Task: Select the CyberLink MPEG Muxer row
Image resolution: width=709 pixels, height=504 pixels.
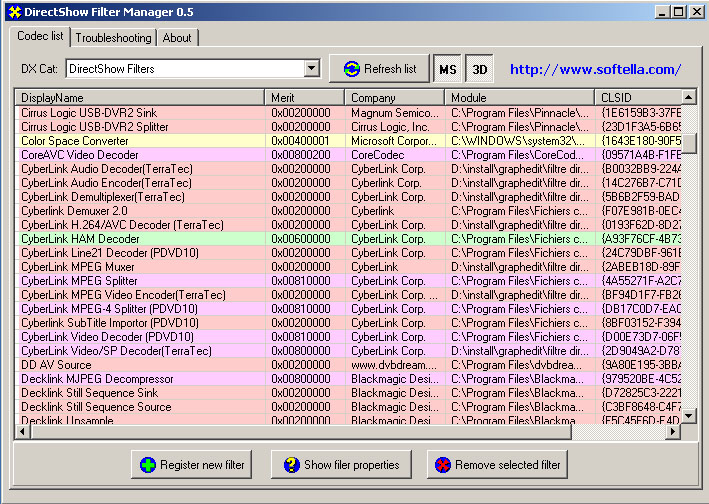Action: click(348, 267)
